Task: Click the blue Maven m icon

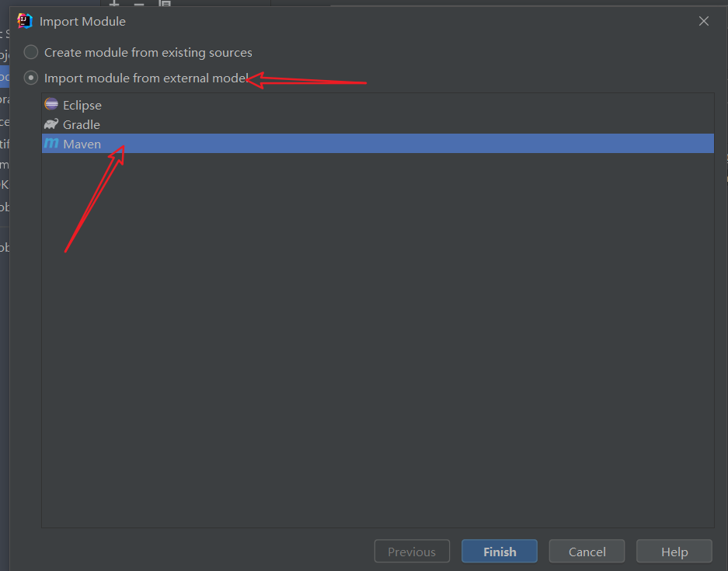Action: (x=51, y=144)
